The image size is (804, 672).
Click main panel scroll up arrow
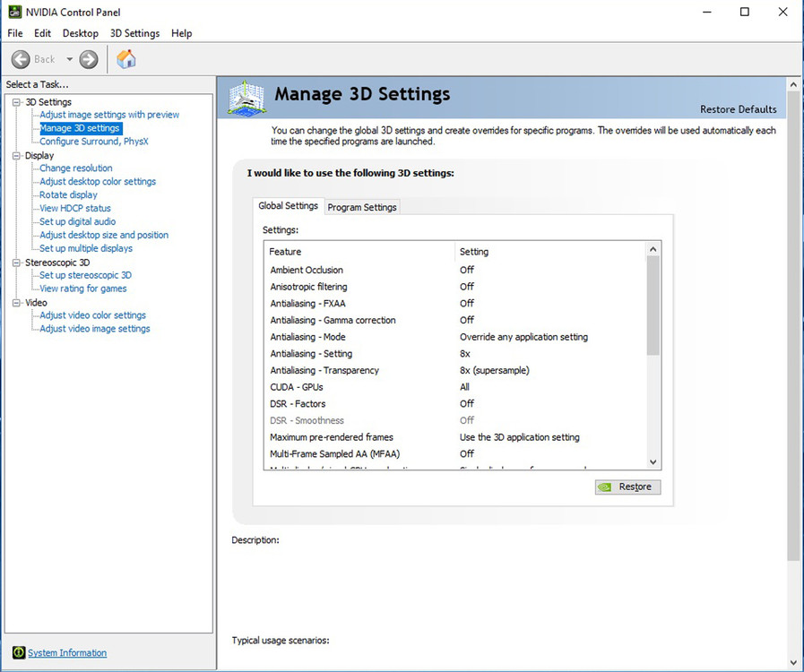point(793,84)
